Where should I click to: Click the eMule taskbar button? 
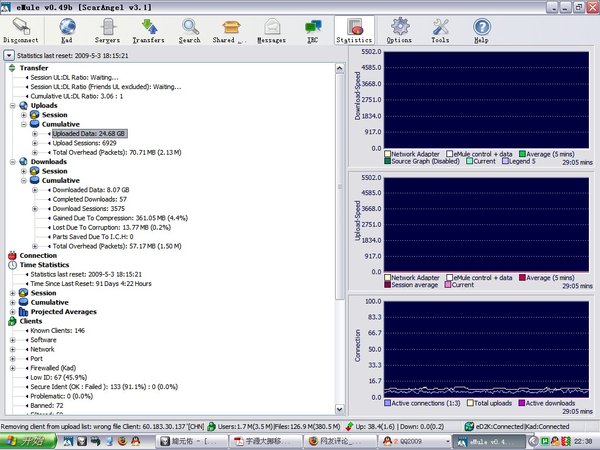click(490, 441)
